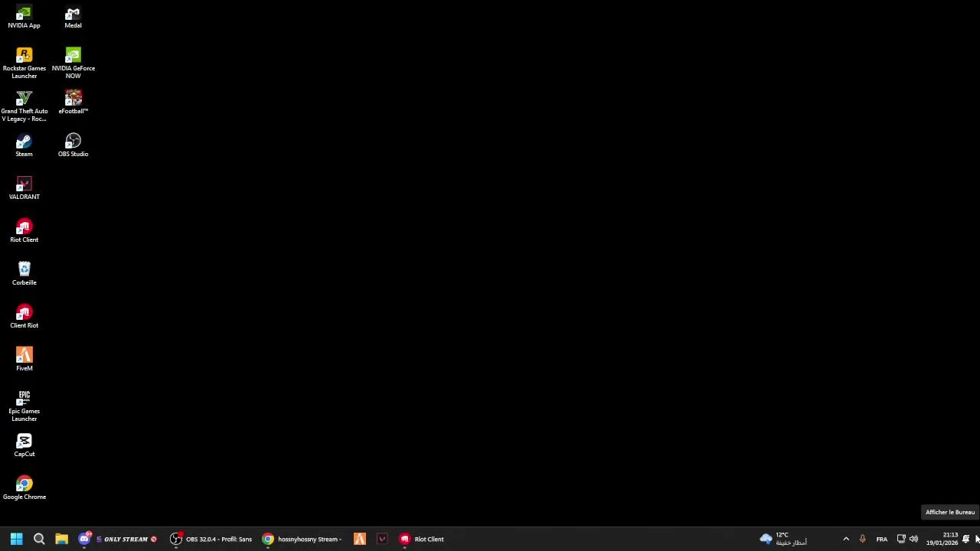This screenshot has width=980, height=551.
Task: Open the NVIDIA App desktop shortcut
Action: point(24,18)
